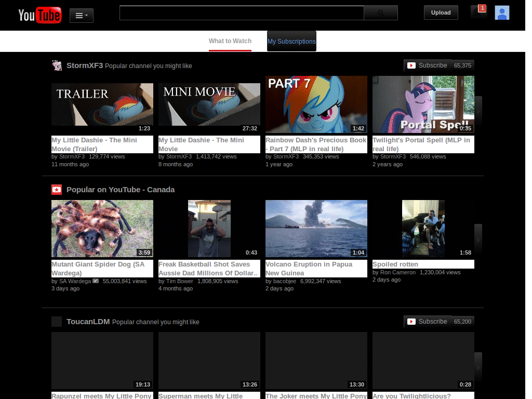The width and height of the screenshot is (532, 399).
Task: Open the Ron Cameron uploader link
Action: point(398,272)
